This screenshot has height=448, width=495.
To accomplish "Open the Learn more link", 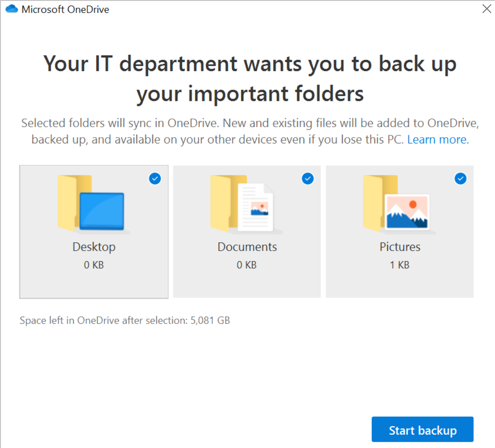I will (x=436, y=139).
